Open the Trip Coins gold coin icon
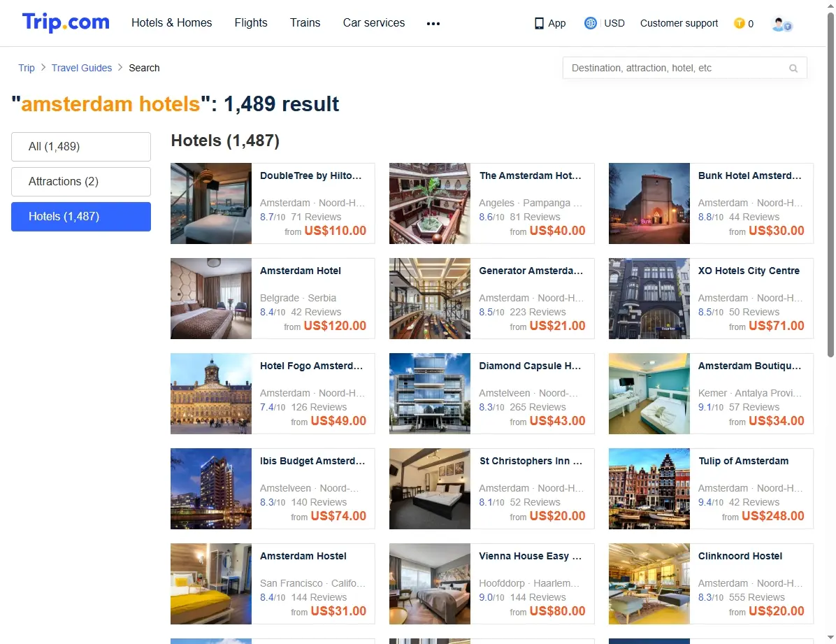The image size is (836, 644). [x=739, y=23]
